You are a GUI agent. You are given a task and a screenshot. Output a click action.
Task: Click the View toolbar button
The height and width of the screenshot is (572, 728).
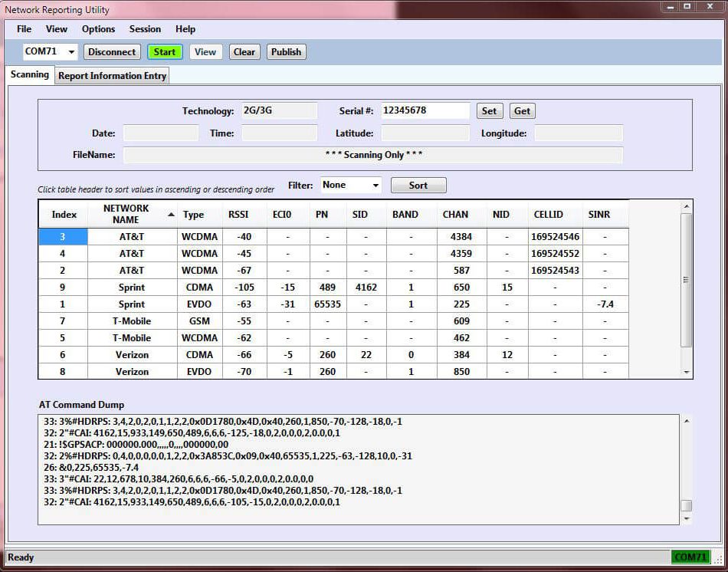(x=205, y=52)
